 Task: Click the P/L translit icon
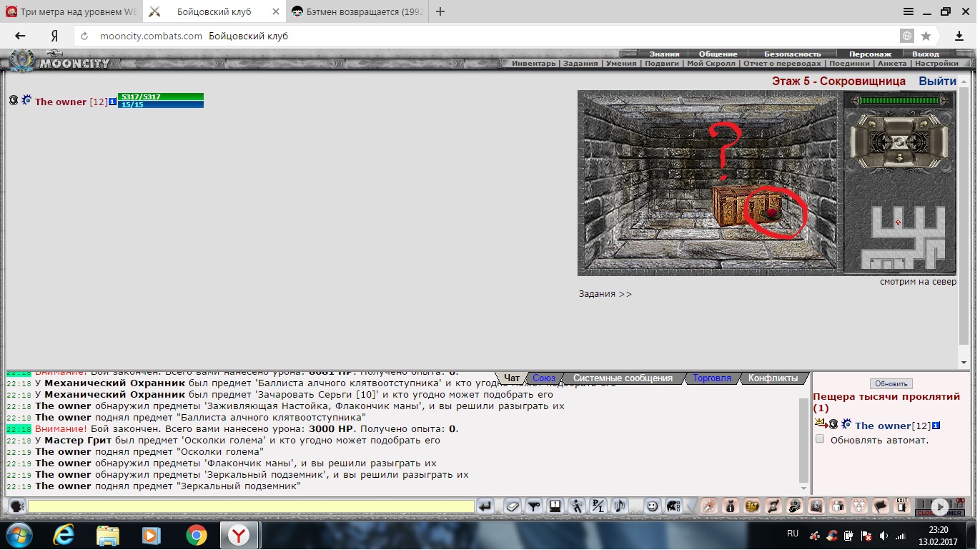(x=598, y=506)
